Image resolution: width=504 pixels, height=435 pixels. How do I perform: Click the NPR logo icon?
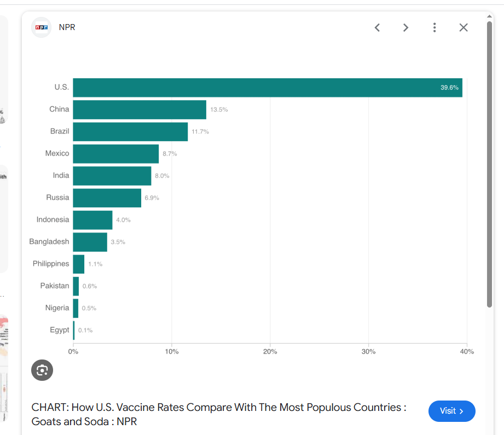[x=41, y=27]
